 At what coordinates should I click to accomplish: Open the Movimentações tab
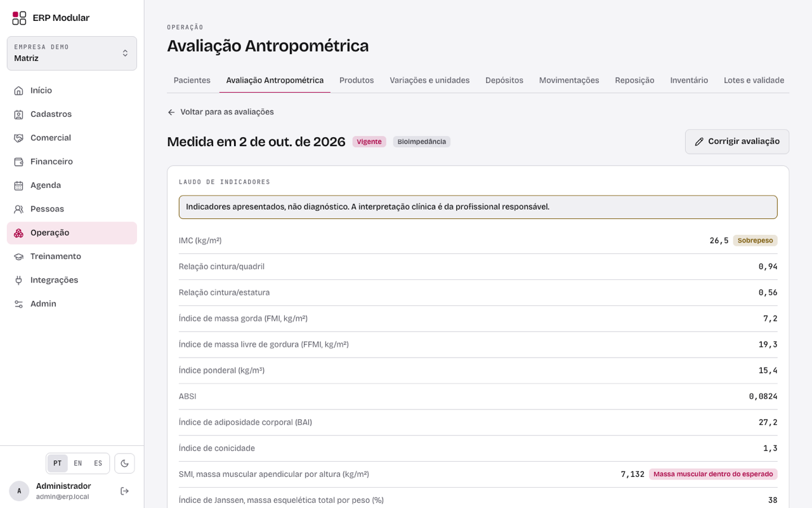point(569,81)
